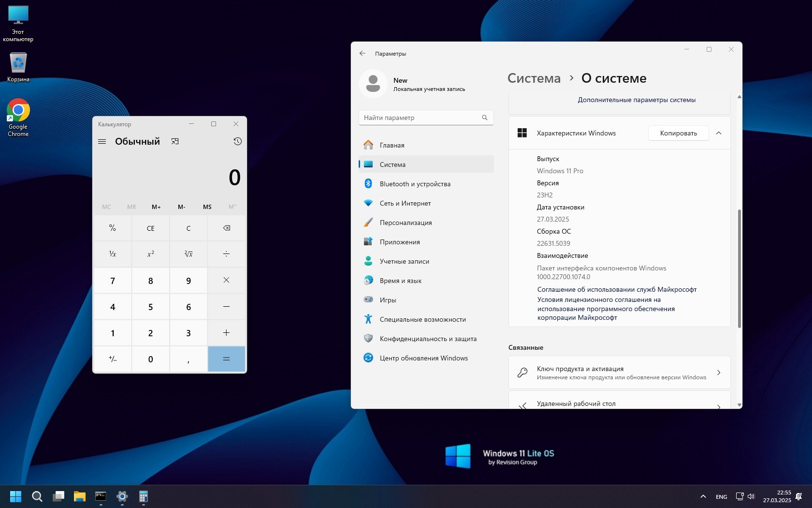The image size is (812, 508).
Task: Click the user account avatar in Settings
Action: (x=373, y=84)
